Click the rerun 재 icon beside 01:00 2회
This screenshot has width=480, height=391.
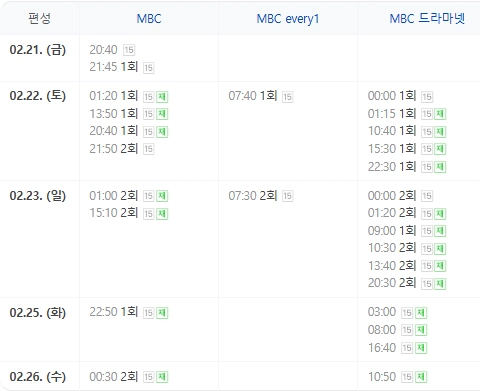click(x=162, y=196)
